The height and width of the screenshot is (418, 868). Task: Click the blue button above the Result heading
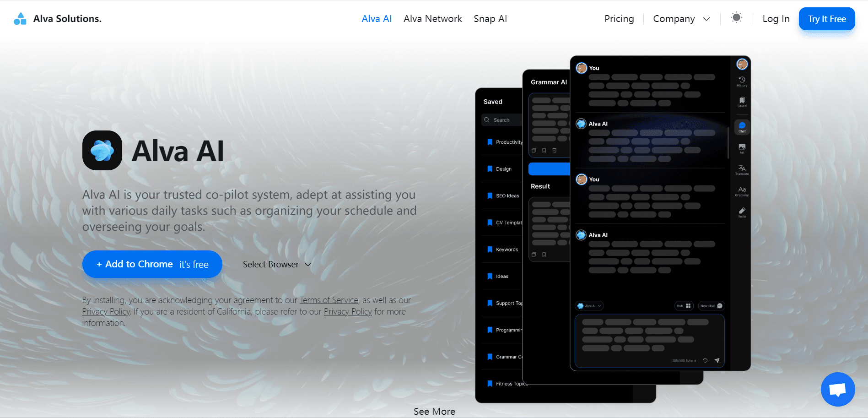pos(549,169)
